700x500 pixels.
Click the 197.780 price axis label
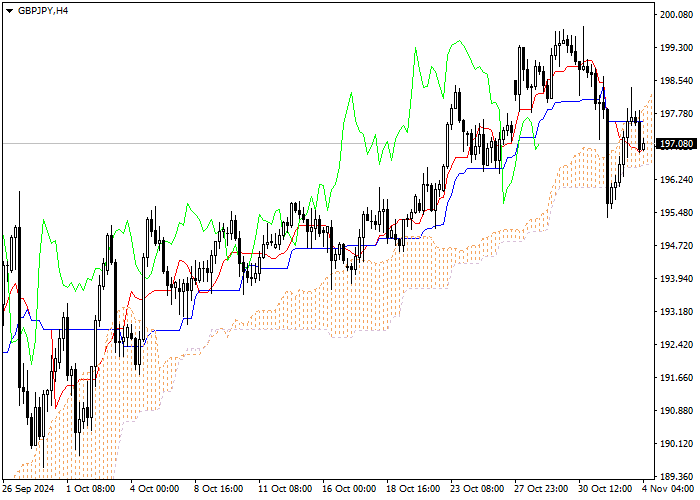676,114
